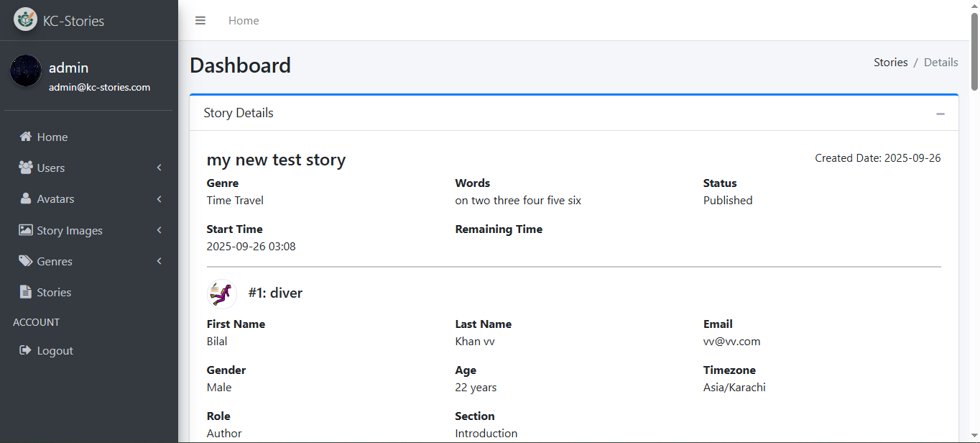Click the Published status value

click(728, 201)
